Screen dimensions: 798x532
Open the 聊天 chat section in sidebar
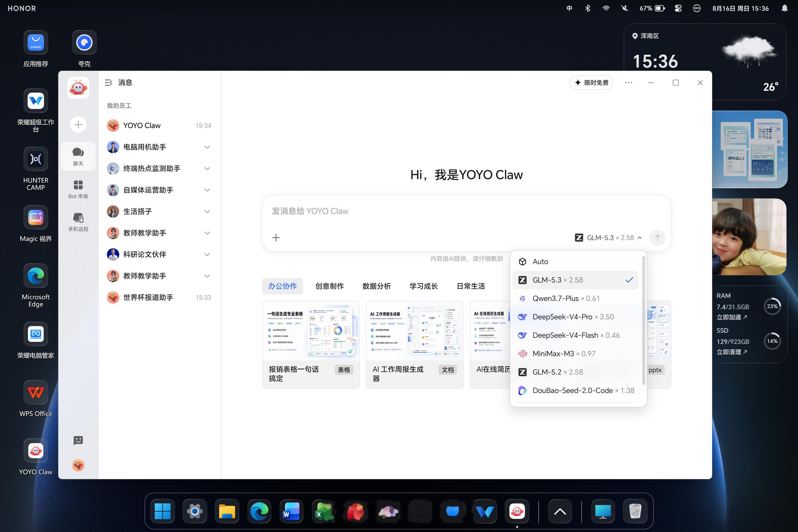[78, 156]
